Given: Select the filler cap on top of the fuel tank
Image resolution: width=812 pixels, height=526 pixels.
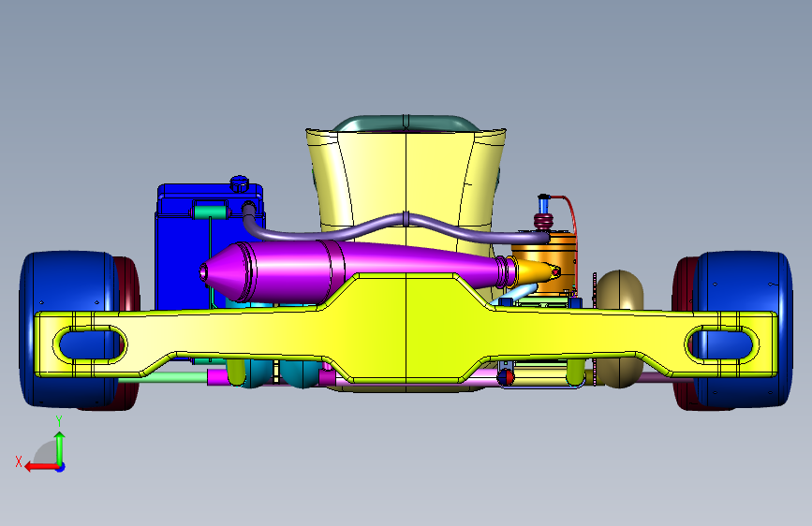Looking at the screenshot, I should pyautogui.click(x=239, y=183).
